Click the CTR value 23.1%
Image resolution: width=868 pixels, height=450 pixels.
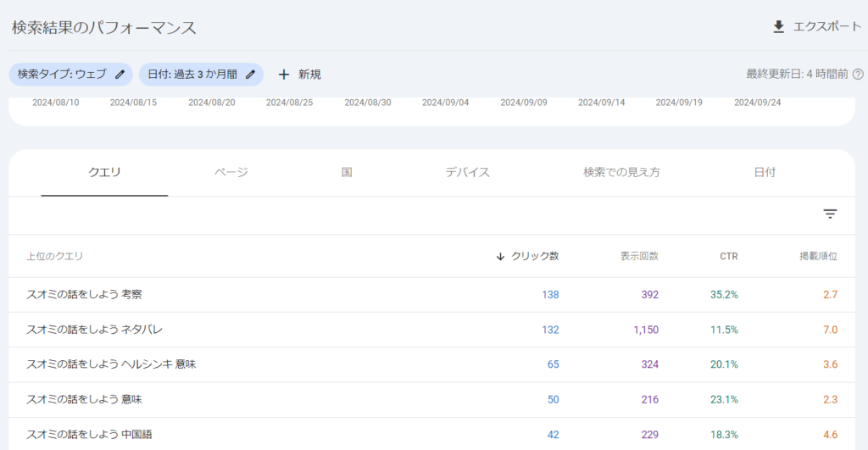pos(724,400)
